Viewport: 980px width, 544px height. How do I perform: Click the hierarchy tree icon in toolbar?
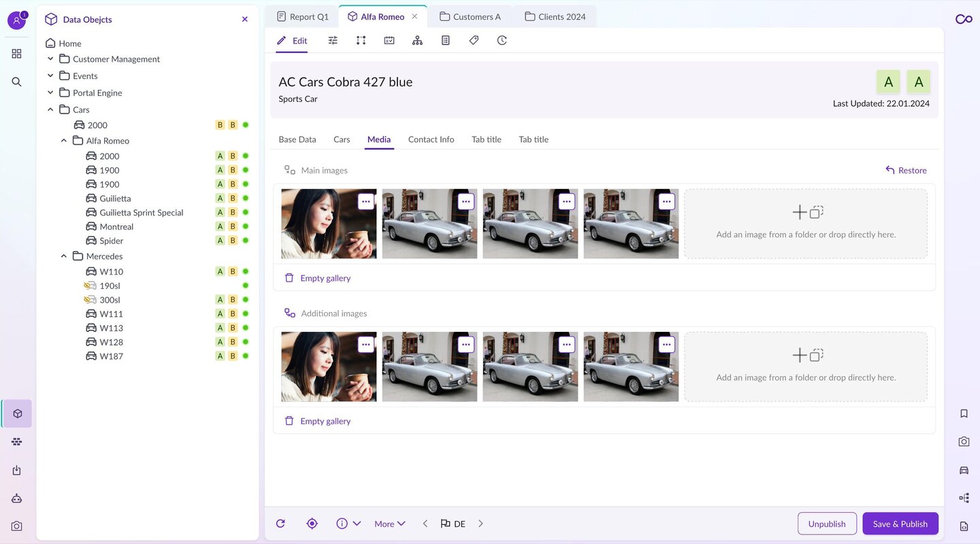417,41
